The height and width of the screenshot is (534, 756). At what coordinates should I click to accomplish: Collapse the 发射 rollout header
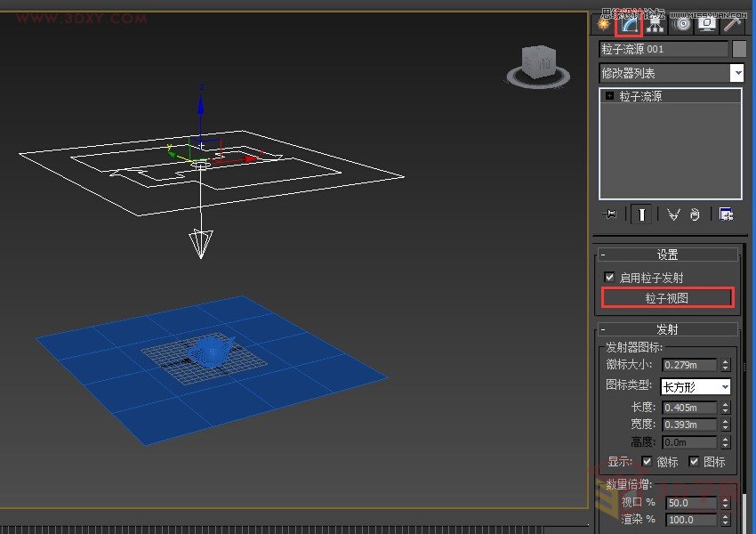668,328
